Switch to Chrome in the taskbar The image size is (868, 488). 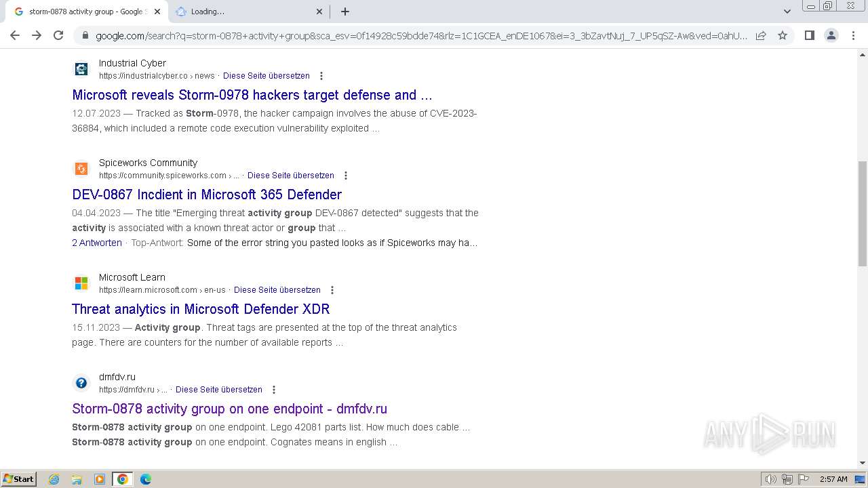click(x=123, y=479)
